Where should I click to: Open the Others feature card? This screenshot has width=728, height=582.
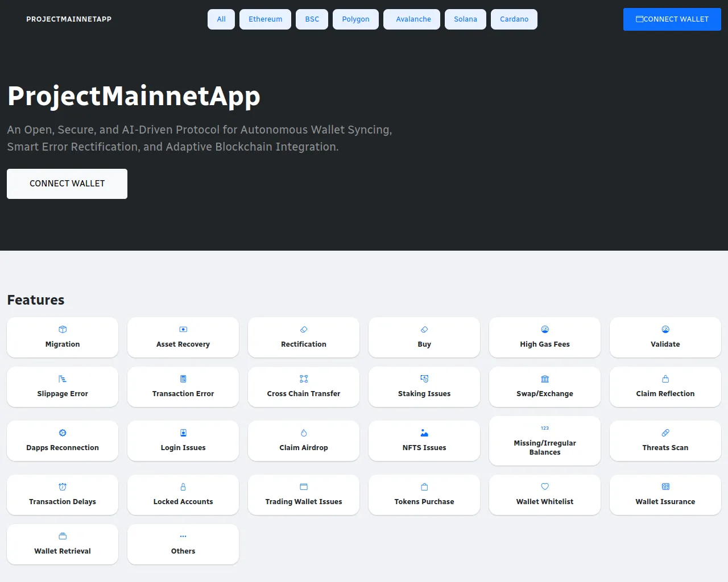pos(183,544)
